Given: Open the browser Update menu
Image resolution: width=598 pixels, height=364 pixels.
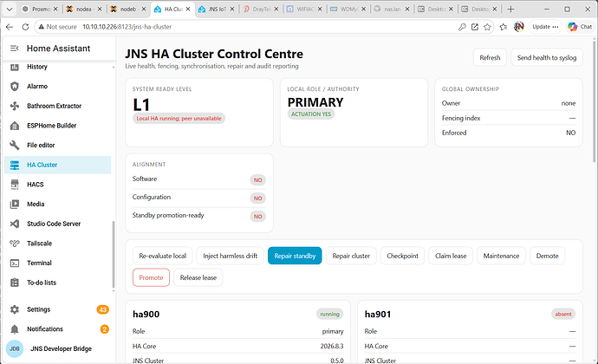Looking at the screenshot, I should (x=545, y=27).
